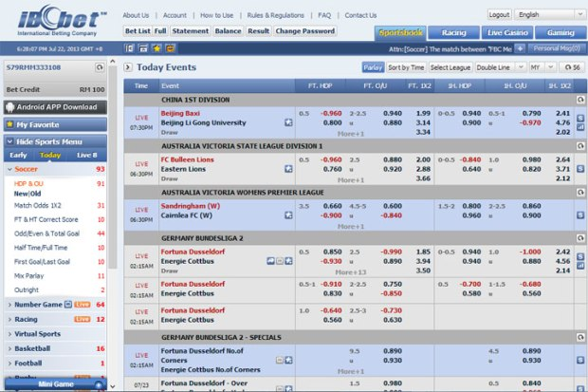Click the Select League button

(450, 67)
